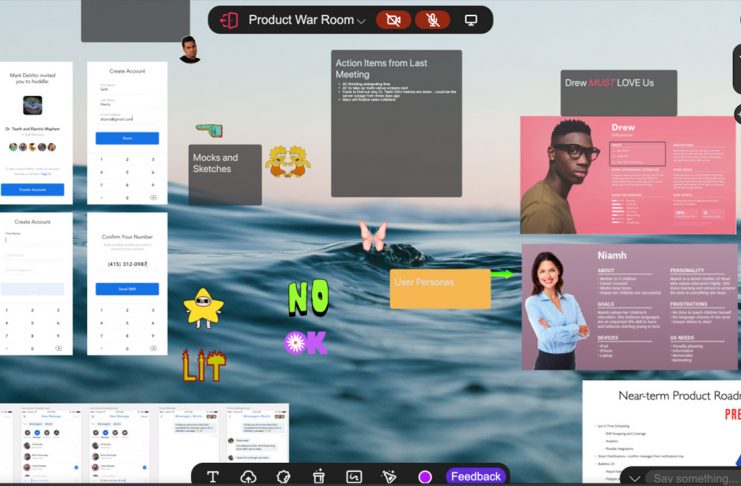Screen dimensions: 741x486
Task: Click the pink butterfly sticker
Action: click(373, 235)
